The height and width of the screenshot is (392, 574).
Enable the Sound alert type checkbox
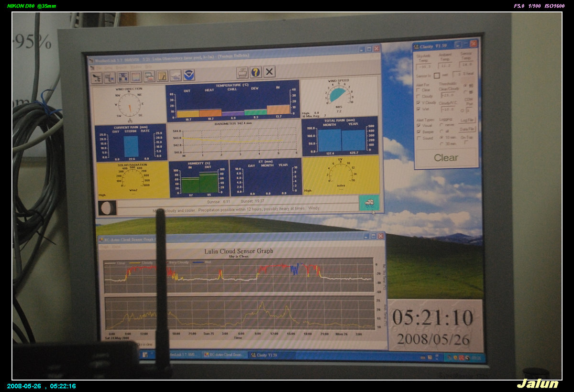(x=419, y=139)
